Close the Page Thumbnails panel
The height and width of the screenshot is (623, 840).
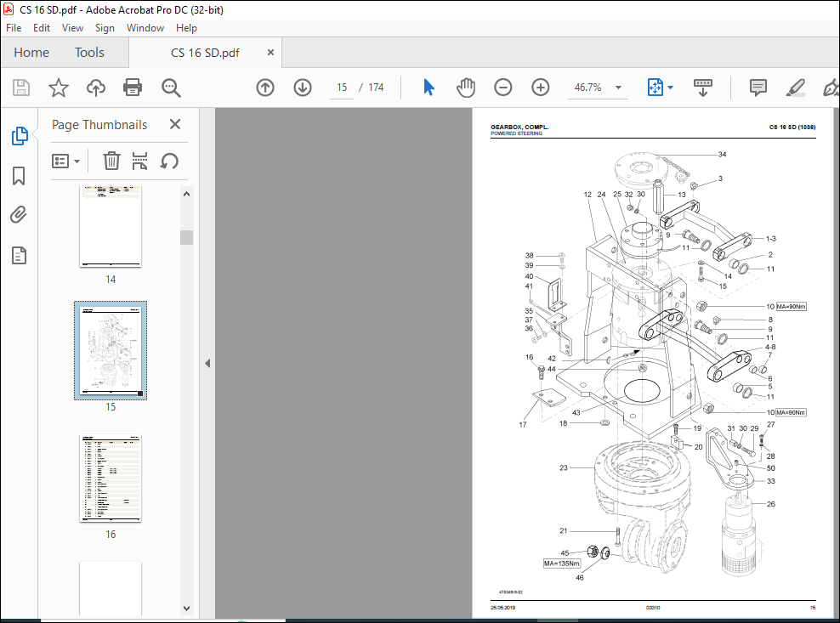pos(174,124)
